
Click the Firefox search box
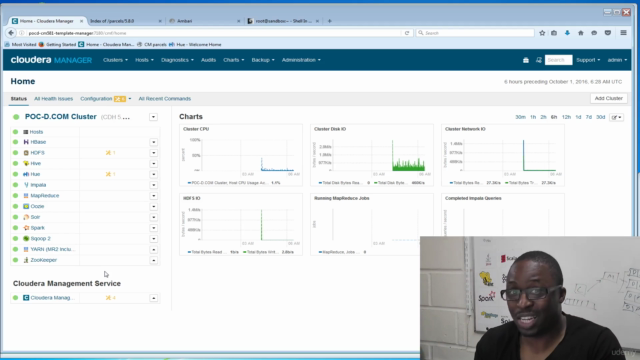(x=475, y=33)
